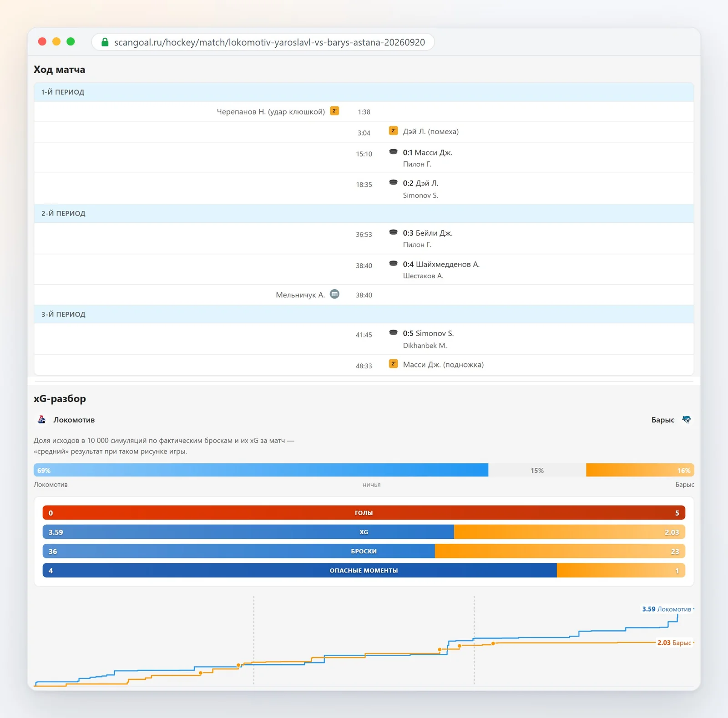Click the Барыс team name in xG section
The width and height of the screenshot is (728, 718).
[x=663, y=420]
